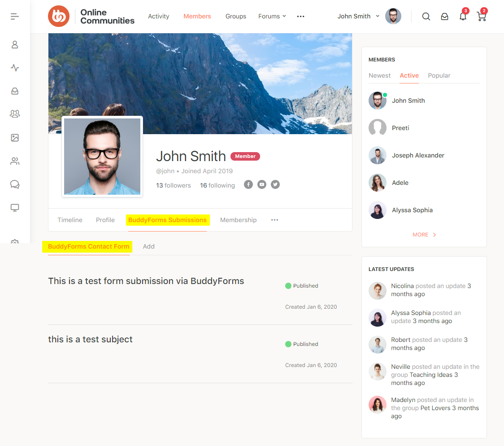
Task: Expand the John Smith account dropdown
Action: click(357, 16)
